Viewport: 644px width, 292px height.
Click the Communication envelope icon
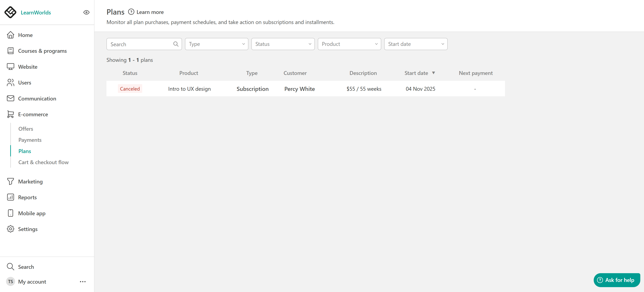pos(11,98)
